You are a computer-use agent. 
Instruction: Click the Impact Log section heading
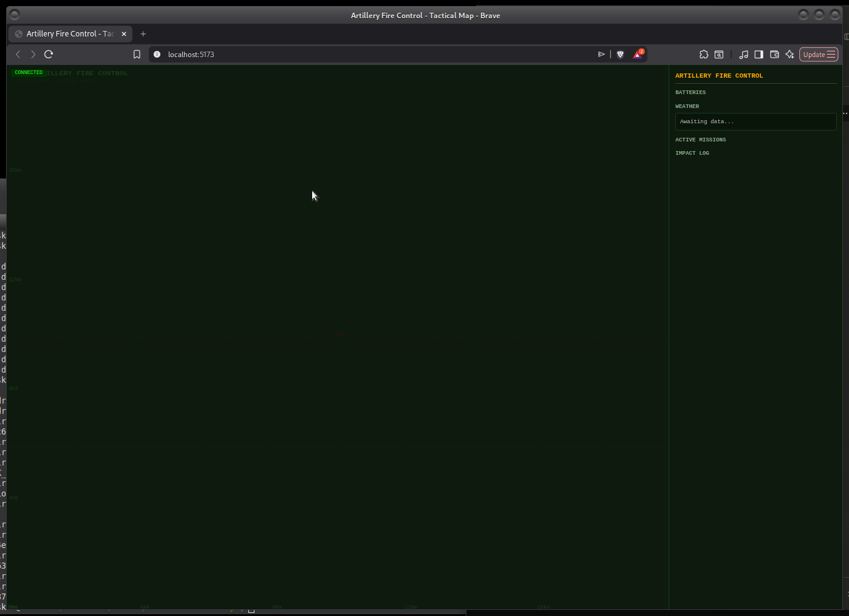coord(692,153)
